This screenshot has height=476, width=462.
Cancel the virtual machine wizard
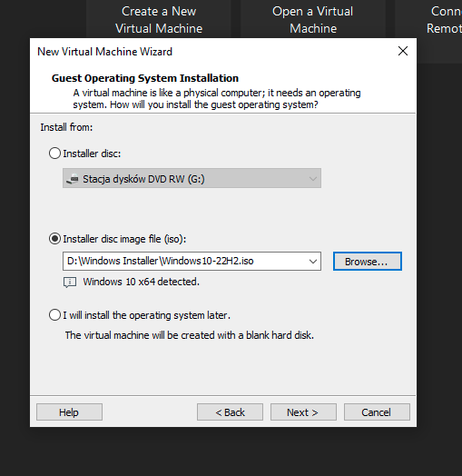click(377, 412)
